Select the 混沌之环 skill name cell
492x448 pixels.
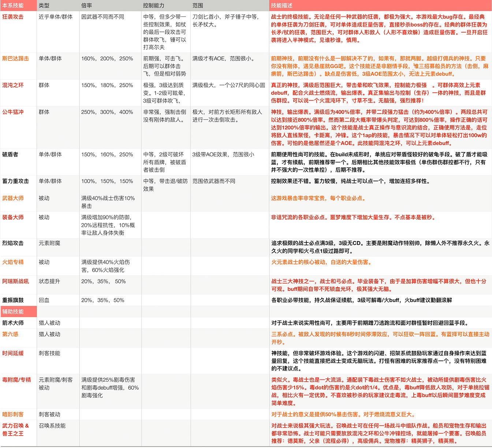click(x=18, y=93)
